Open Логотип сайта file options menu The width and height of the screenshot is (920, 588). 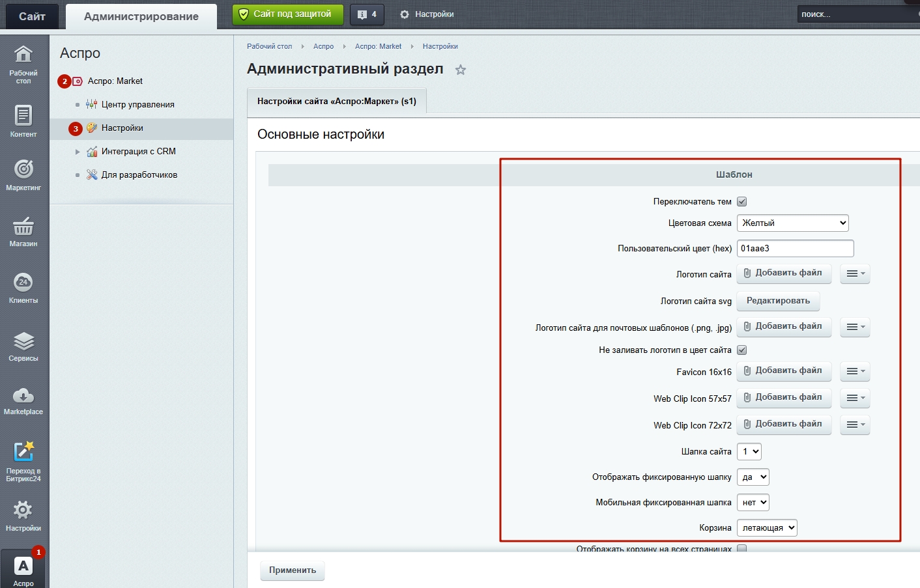[855, 273]
